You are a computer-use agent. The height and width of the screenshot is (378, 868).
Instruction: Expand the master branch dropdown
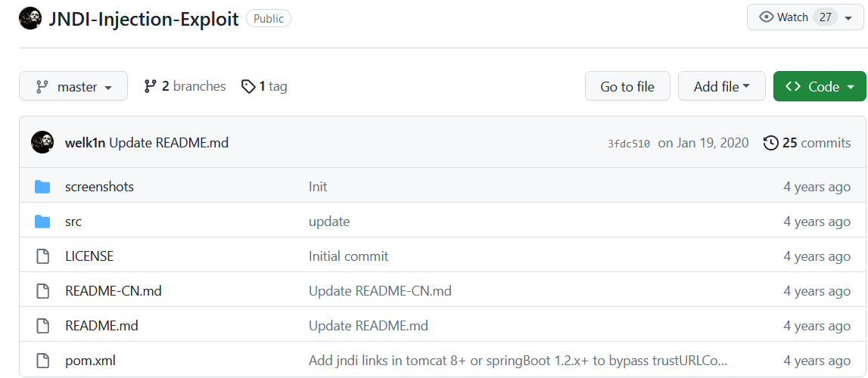point(73,86)
